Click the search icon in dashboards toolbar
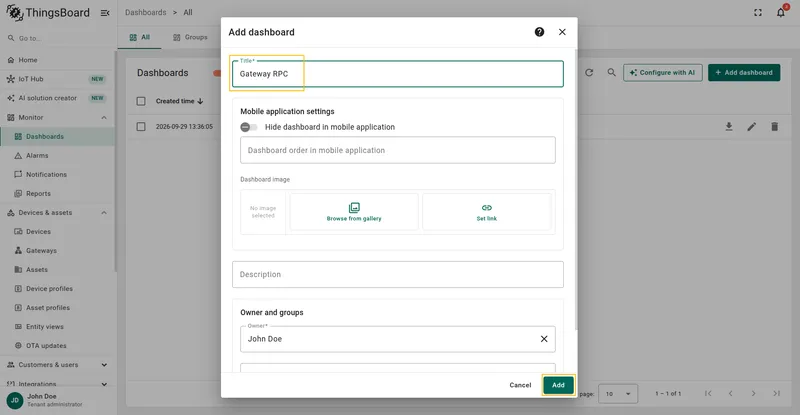This screenshot has height=415, width=800. click(611, 72)
